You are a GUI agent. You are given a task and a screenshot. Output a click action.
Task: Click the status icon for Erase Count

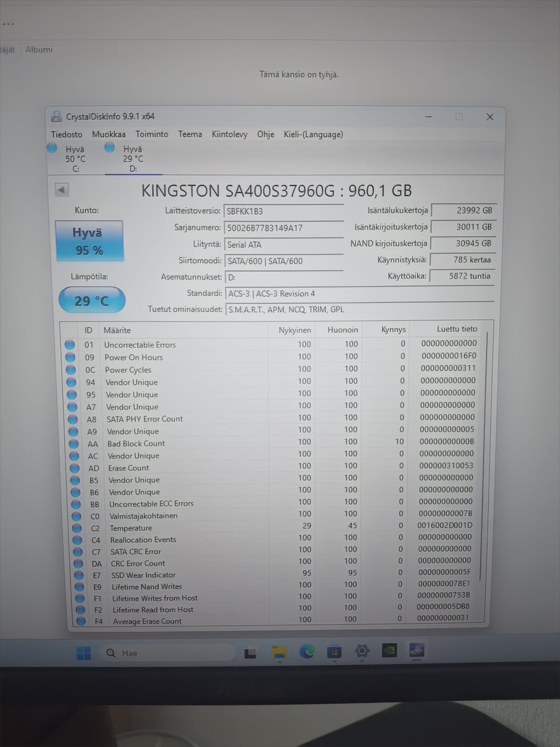pos(75,468)
